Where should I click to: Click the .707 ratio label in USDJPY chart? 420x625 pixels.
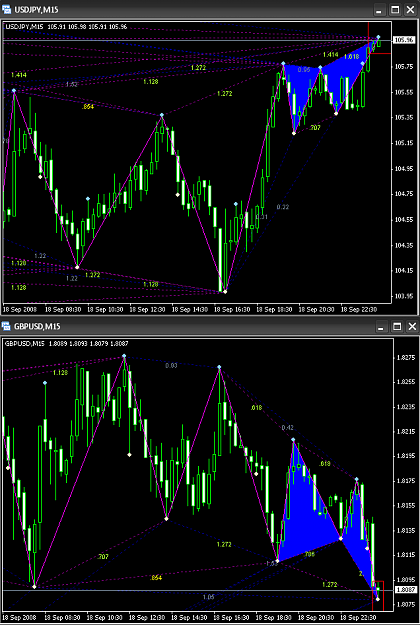coord(315,128)
